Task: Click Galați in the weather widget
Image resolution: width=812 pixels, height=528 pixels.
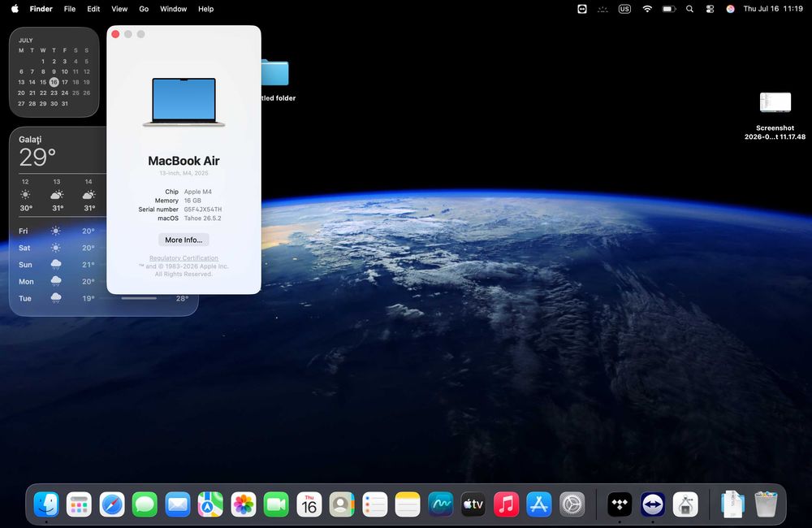Action: [x=30, y=140]
